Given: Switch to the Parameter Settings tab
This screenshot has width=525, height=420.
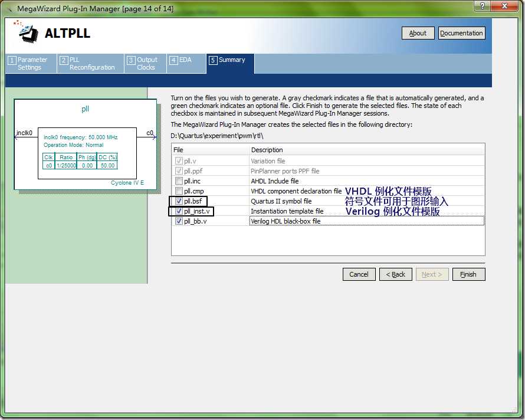Looking at the screenshot, I should pyautogui.click(x=31, y=63).
